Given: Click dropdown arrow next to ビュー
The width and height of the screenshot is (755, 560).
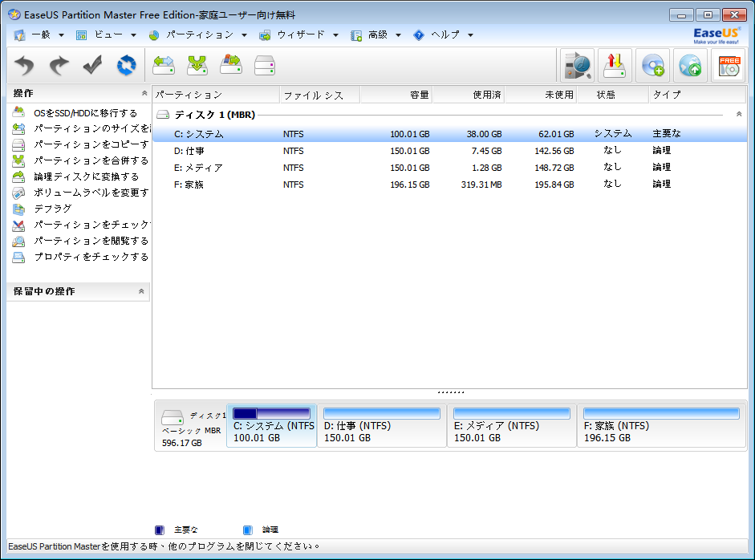Looking at the screenshot, I should [x=133, y=35].
